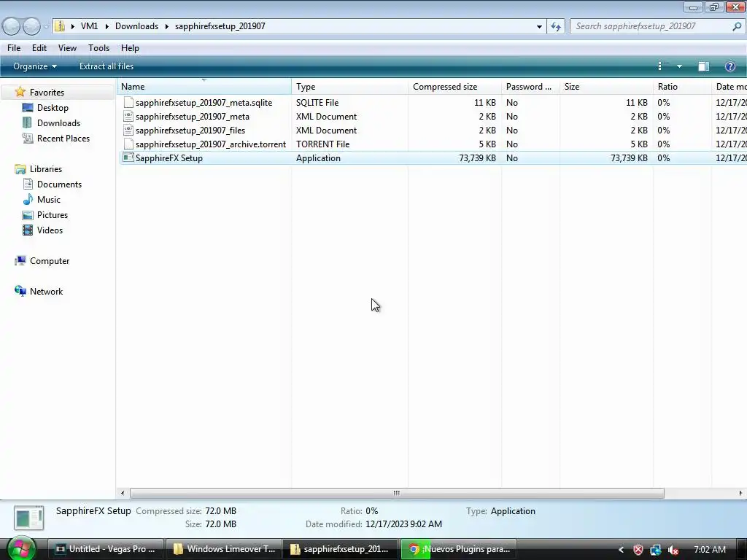Open the Music library
Screen dimensions: 747x560
pos(49,200)
